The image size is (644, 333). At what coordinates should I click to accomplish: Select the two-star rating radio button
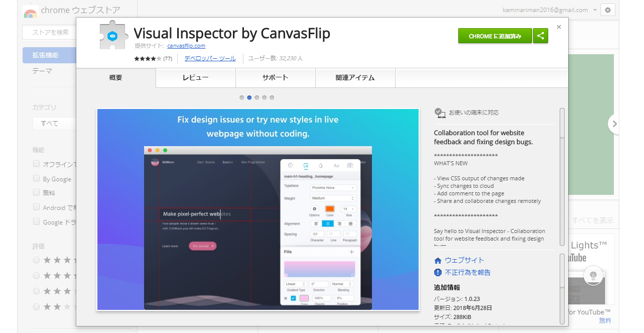(36, 306)
